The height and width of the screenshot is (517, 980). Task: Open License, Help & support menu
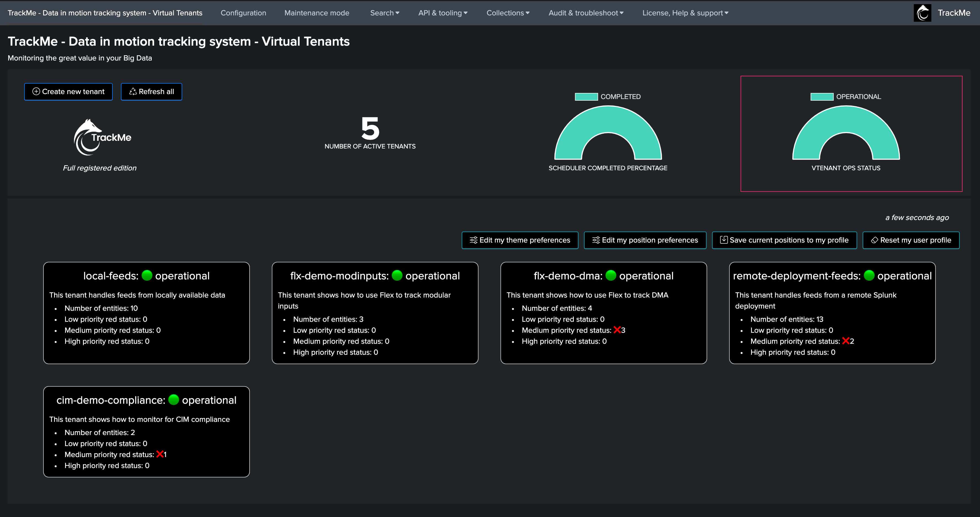pos(685,13)
